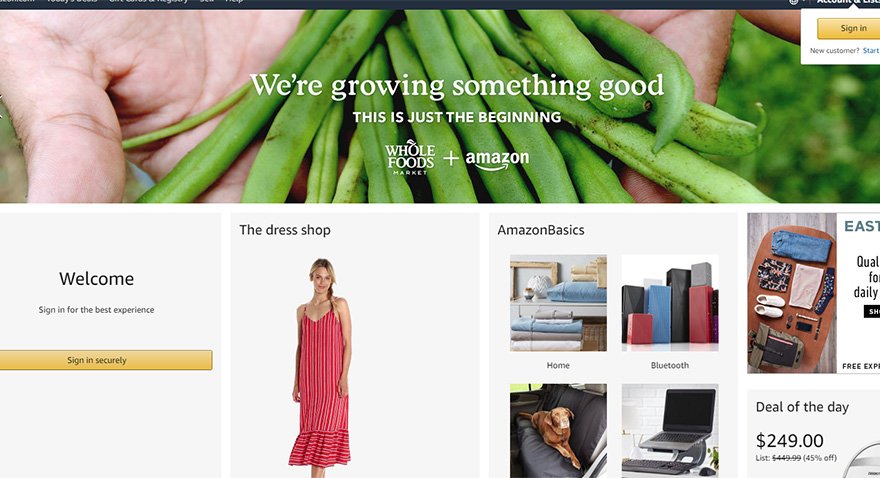The width and height of the screenshot is (880, 478).
Task: Go to previous banner with left arrow
Action: tap(1, 107)
